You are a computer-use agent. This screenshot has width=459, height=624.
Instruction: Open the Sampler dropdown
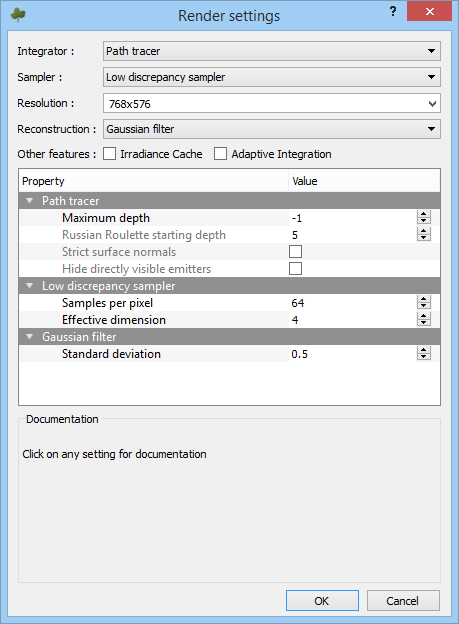click(271, 77)
